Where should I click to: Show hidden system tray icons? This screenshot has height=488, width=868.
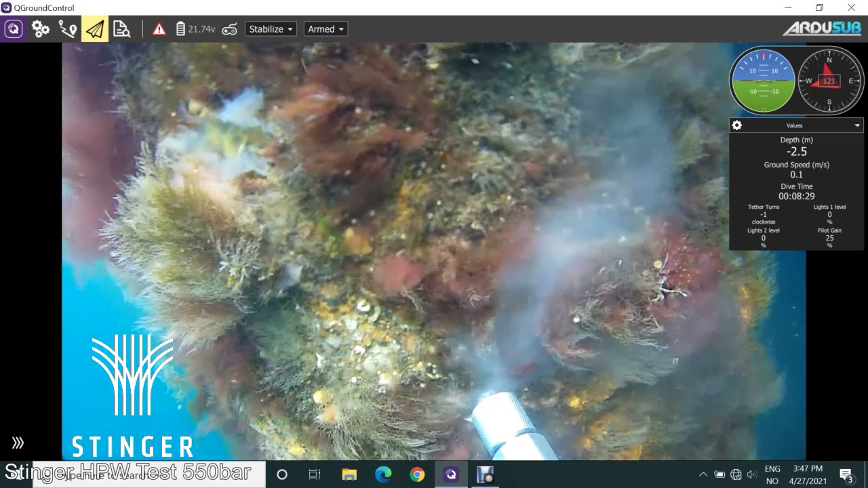[x=703, y=474]
